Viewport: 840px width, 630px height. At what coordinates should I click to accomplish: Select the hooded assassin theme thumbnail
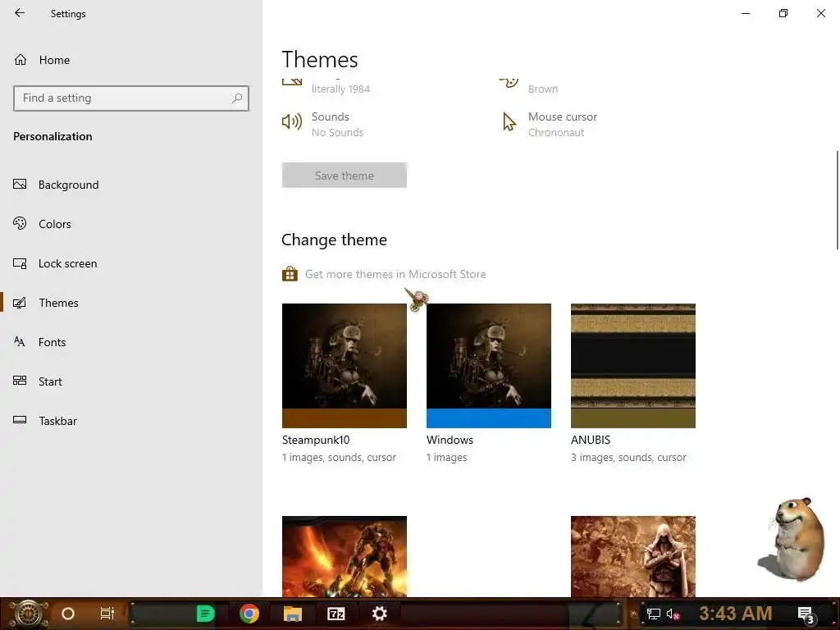[633, 557]
